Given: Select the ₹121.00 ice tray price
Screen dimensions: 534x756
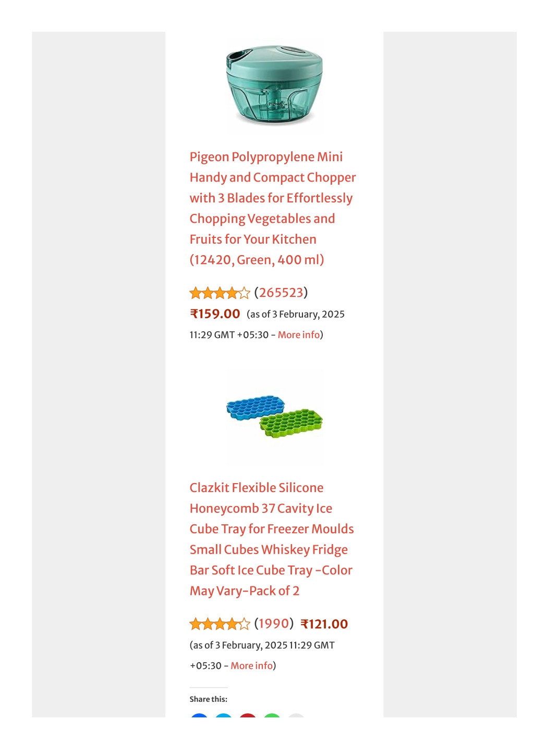Looking at the screenshot, I should click(324, 624).
